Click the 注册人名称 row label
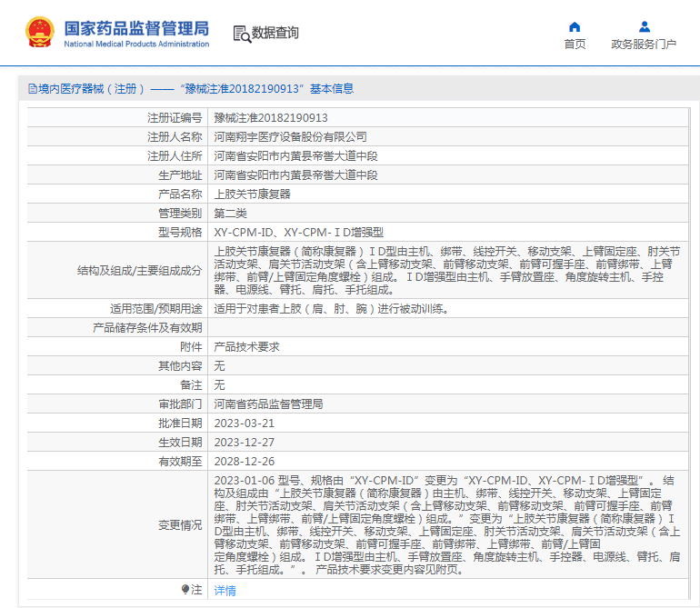The image size is (700, 608). point(175,137)
